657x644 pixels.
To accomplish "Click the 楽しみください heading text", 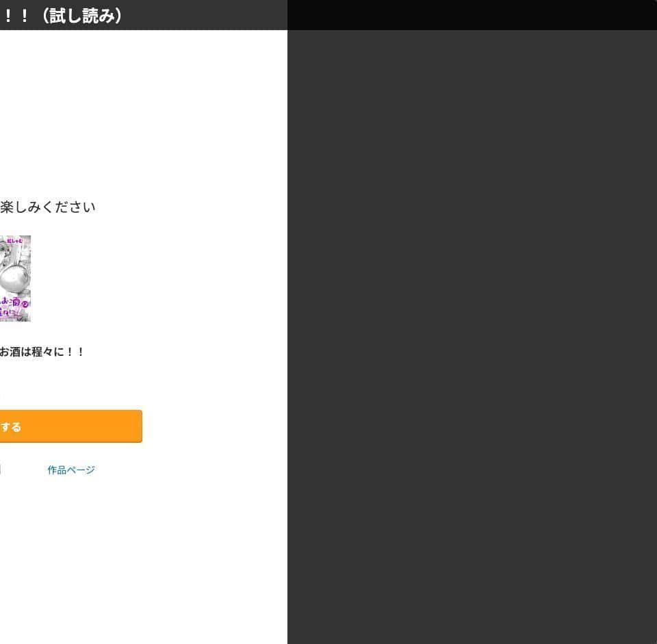I will pos(48,207).
